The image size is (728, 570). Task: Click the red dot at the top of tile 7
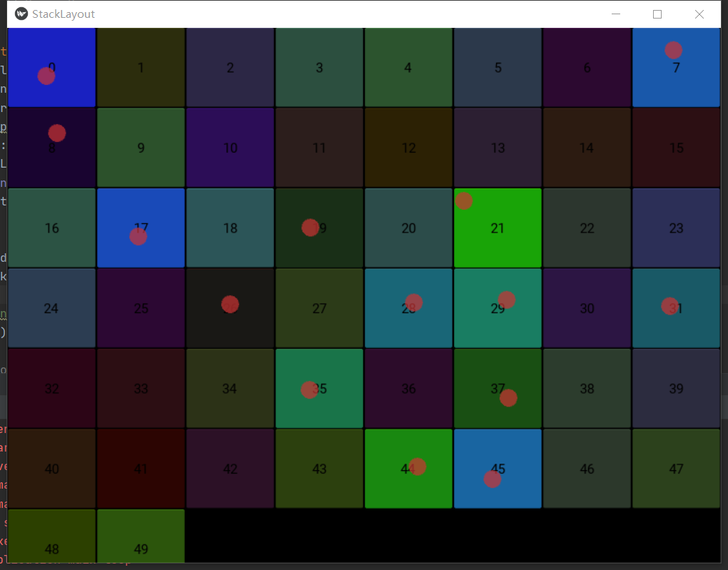coord(673,50)
